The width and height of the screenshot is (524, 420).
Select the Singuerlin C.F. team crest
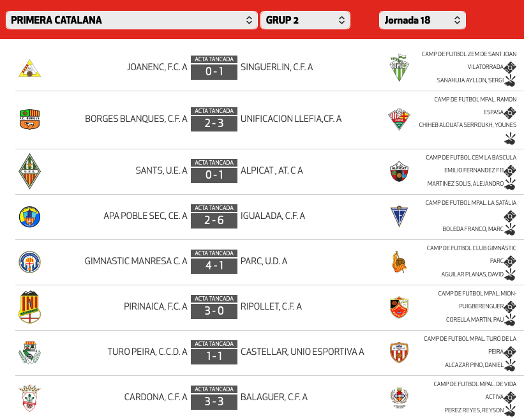point(399,68)
